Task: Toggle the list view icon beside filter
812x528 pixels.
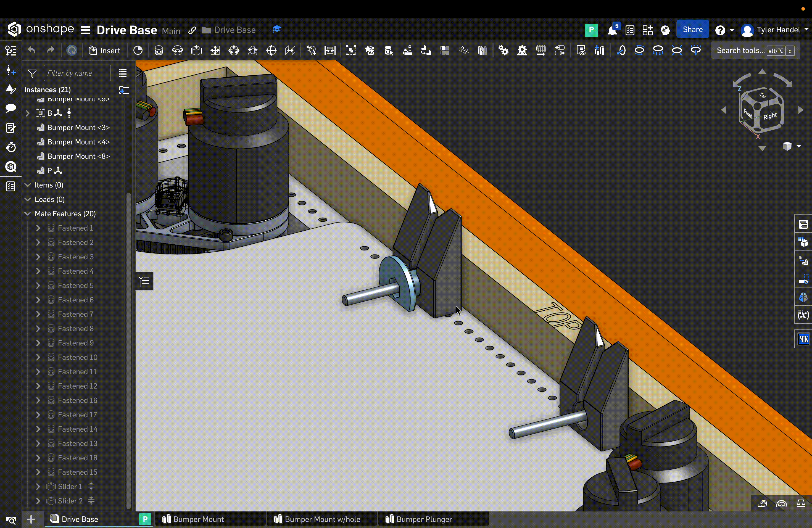Action: (x=122, y=73)
